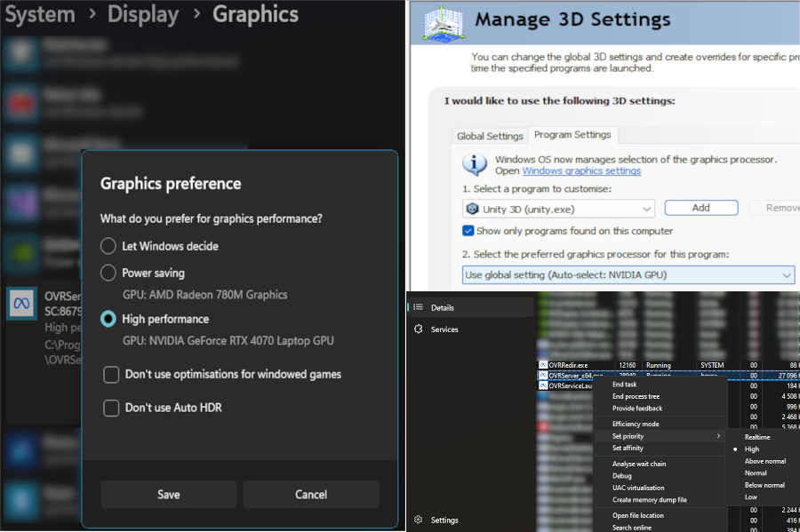Toggle Show only programs found on this computer
This screenshot has width=800, height=532.
click(468, 231)
